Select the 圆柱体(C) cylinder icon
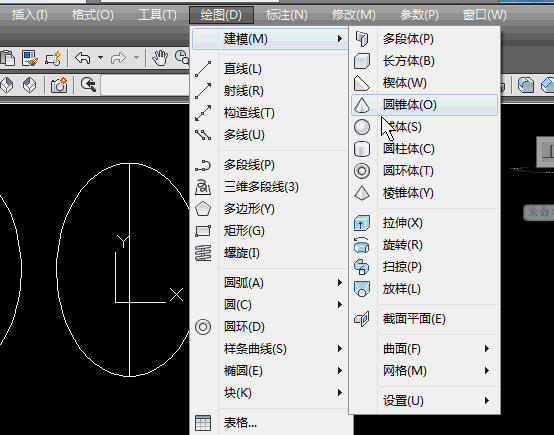Viewport: 554px width, 435px height. [x=362, y=149]
